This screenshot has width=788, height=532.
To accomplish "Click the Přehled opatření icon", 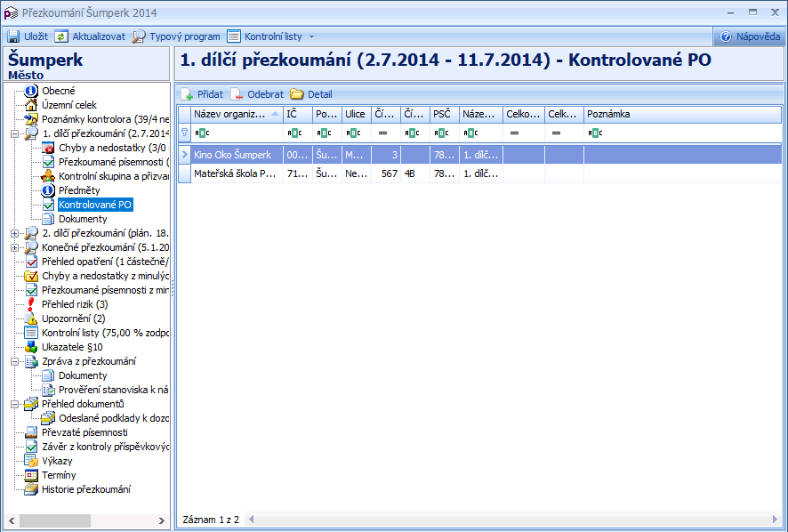I will (x=31, y=262).
